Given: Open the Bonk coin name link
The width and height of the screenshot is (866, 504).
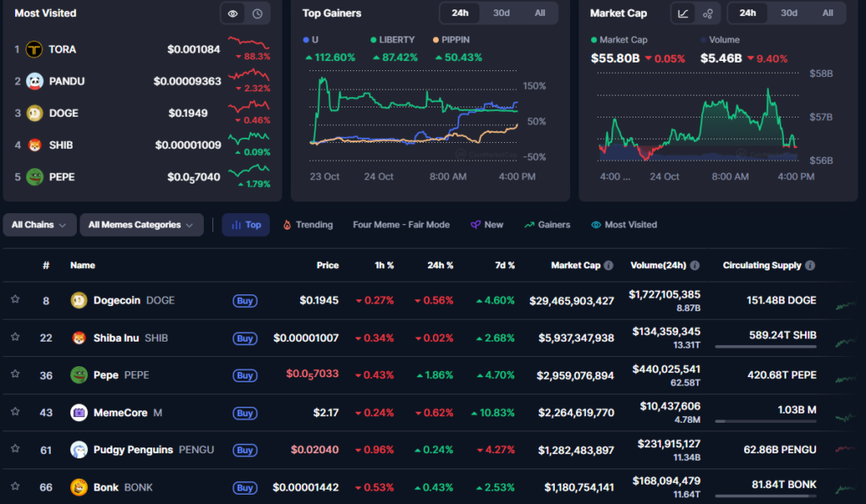Looking at the screenshot, I should [106, 487].
